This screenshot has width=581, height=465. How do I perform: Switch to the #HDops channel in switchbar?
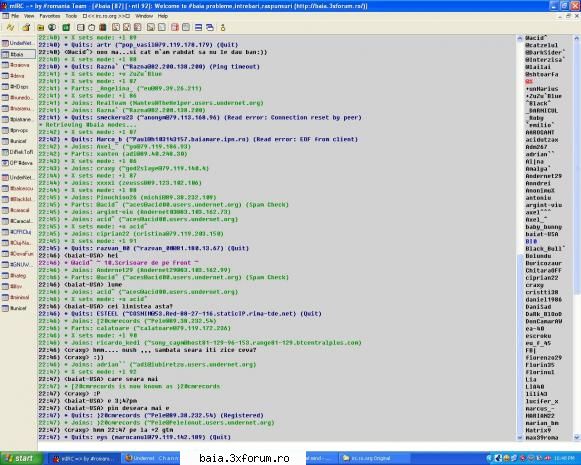[x=18, y=87]
